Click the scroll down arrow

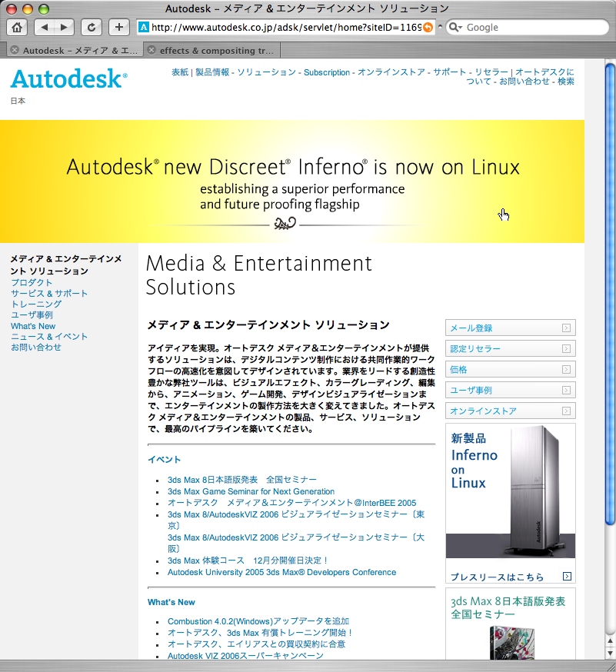[611, 654]
